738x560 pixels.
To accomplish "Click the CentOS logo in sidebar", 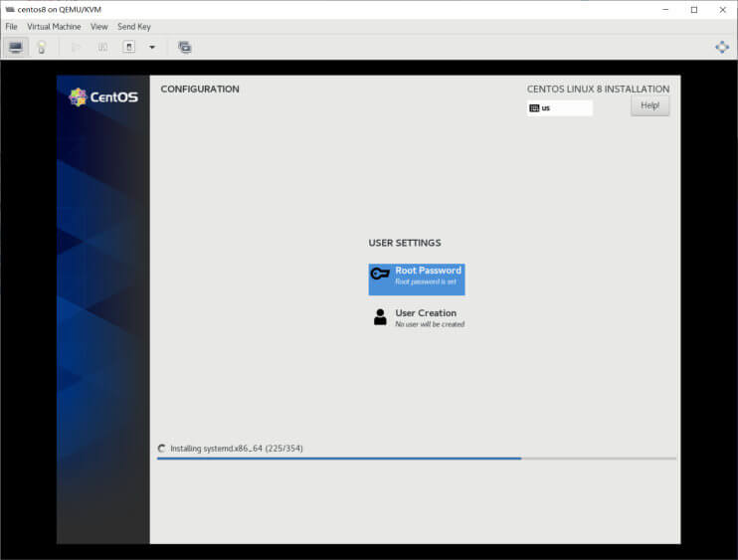I will coord(103,96).
